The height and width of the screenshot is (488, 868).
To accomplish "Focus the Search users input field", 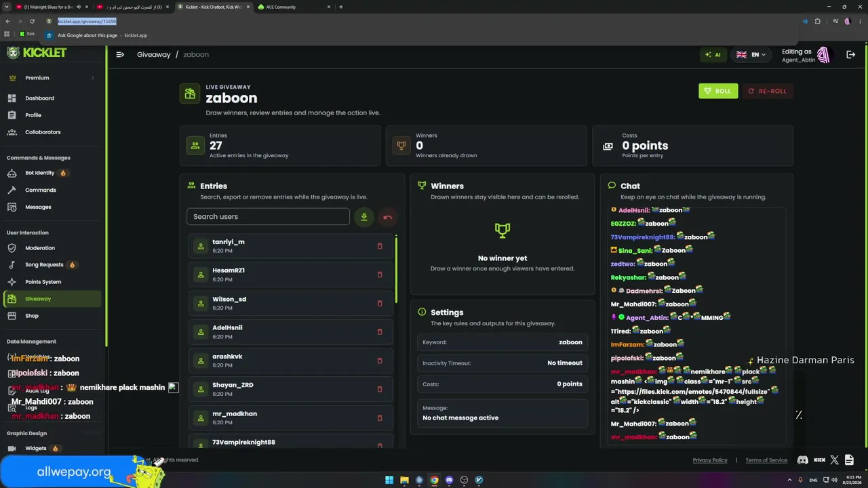I will click(268, 217).
